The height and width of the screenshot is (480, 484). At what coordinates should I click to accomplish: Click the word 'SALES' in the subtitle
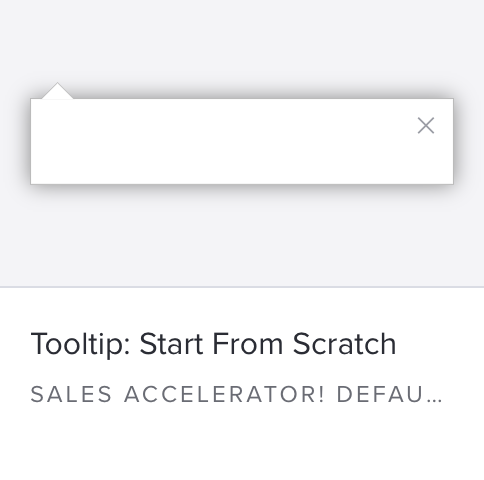click(x=71, y=394)
